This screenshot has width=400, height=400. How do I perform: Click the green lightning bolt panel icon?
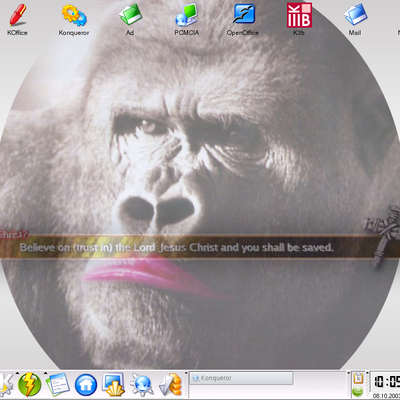tap(29, 385)
